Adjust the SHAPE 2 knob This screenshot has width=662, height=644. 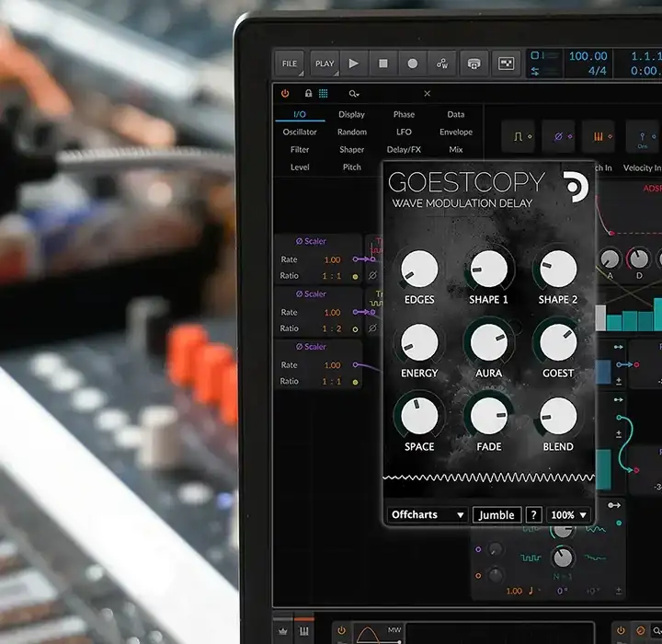pyautogui.click(x=558, y=269)
